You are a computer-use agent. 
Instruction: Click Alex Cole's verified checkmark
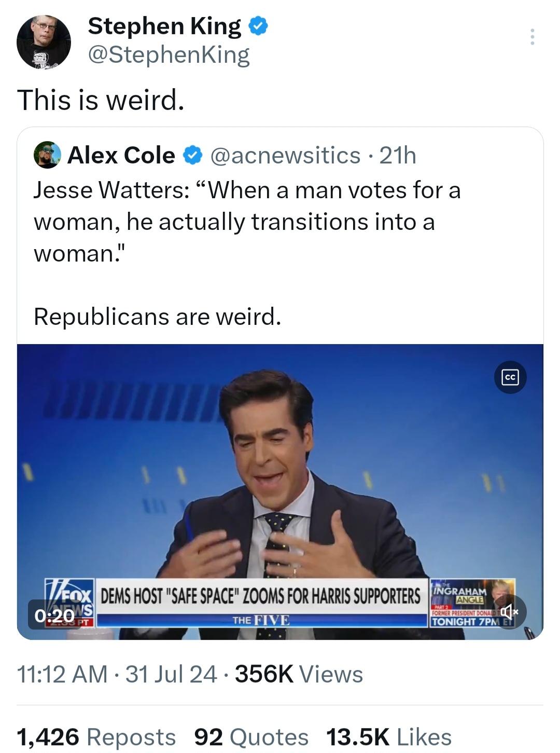[191, 154]
